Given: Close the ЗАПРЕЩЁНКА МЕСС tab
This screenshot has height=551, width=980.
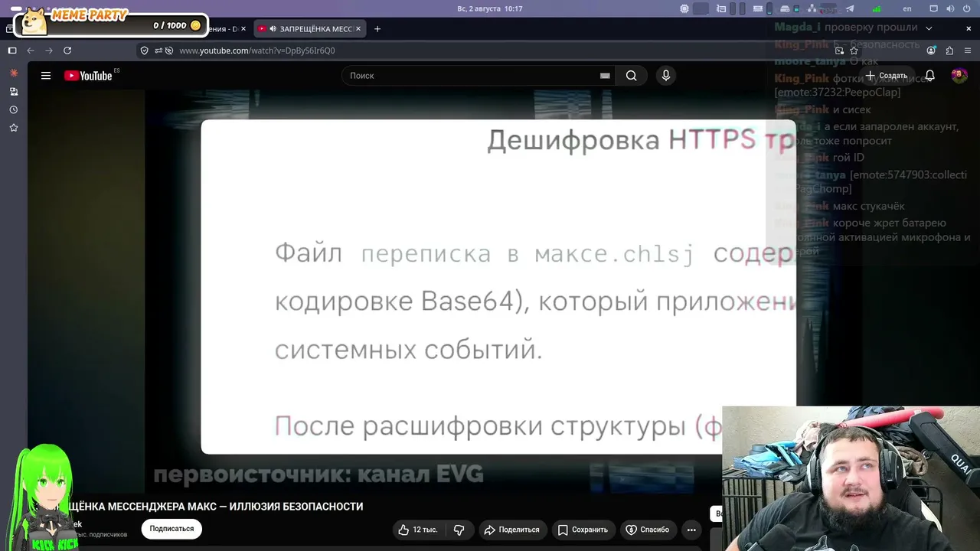Looking at the screenshot, I should point(358,29).
